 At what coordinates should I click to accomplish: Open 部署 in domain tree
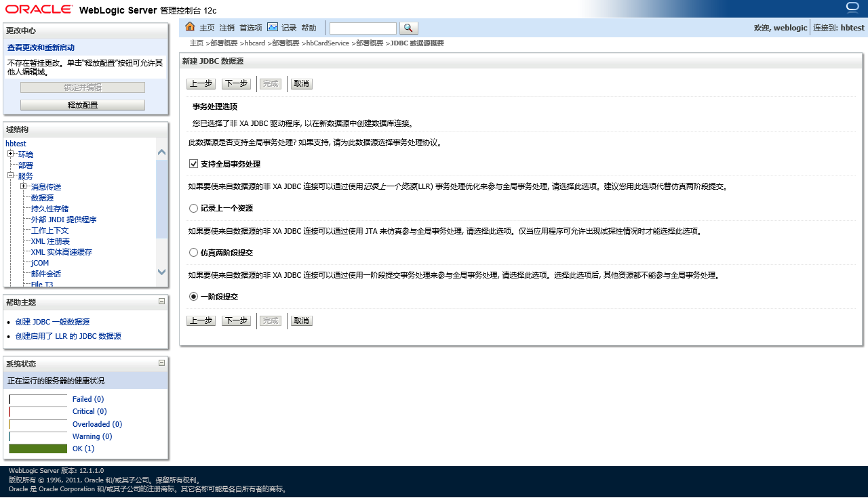coord(26,165)
